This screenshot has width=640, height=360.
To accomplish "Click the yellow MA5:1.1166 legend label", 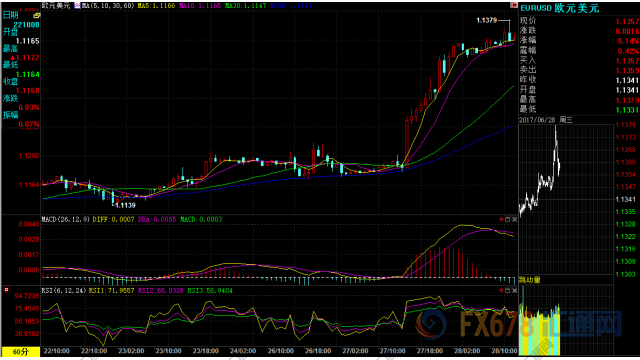I will (x=156, y=6).
